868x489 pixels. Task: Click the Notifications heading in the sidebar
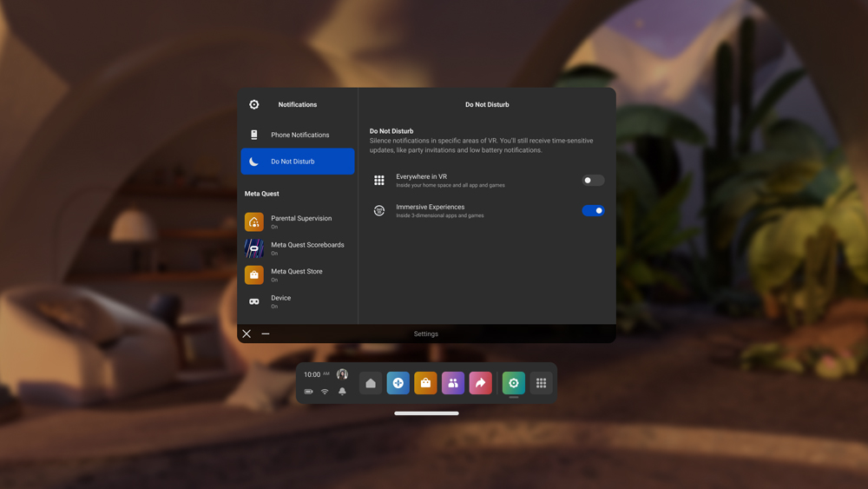point(297,105)
